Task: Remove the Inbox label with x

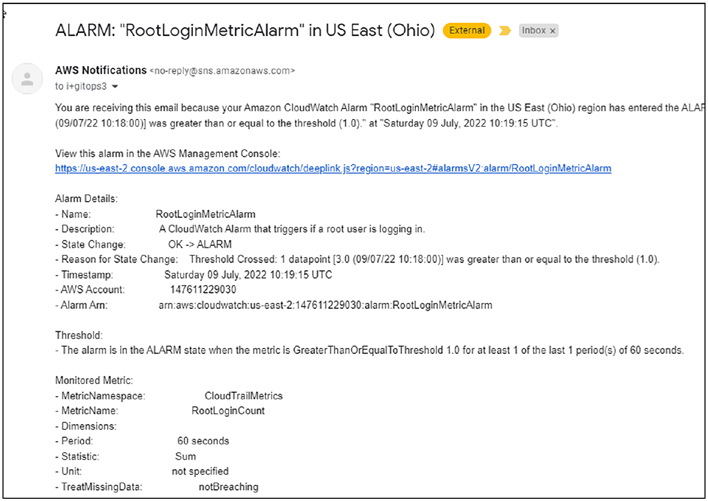Action: click(552, 31)
